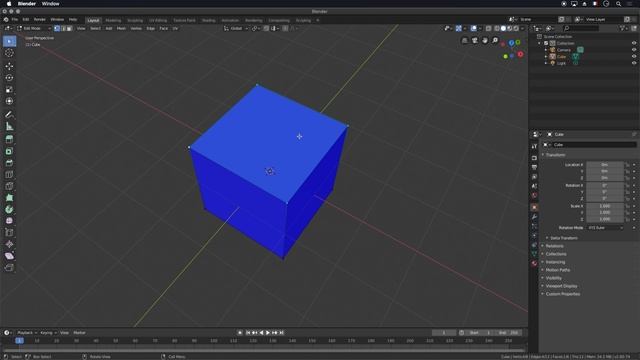
Task: Switch to perspective/orthographic grid gizmo button
Action: (x=464, y=40)
